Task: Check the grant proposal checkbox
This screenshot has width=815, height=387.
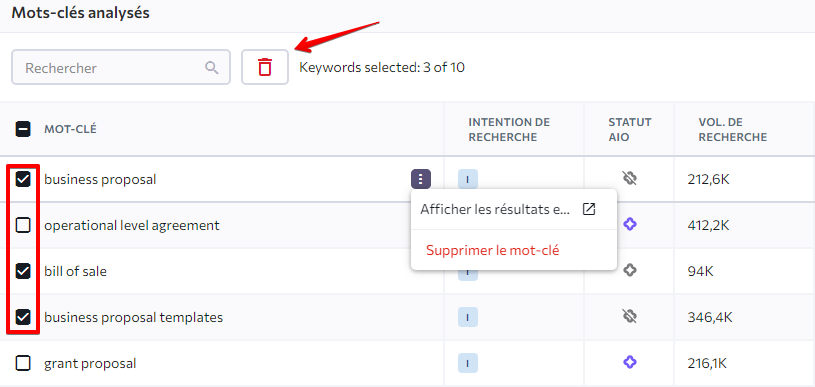Action: coord(23,363)
